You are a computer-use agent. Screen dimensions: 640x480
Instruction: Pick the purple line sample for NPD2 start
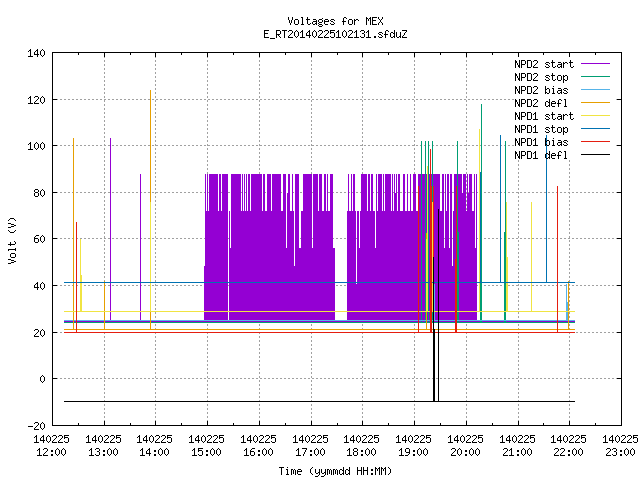pyautogui.click(x=595, y=64)
